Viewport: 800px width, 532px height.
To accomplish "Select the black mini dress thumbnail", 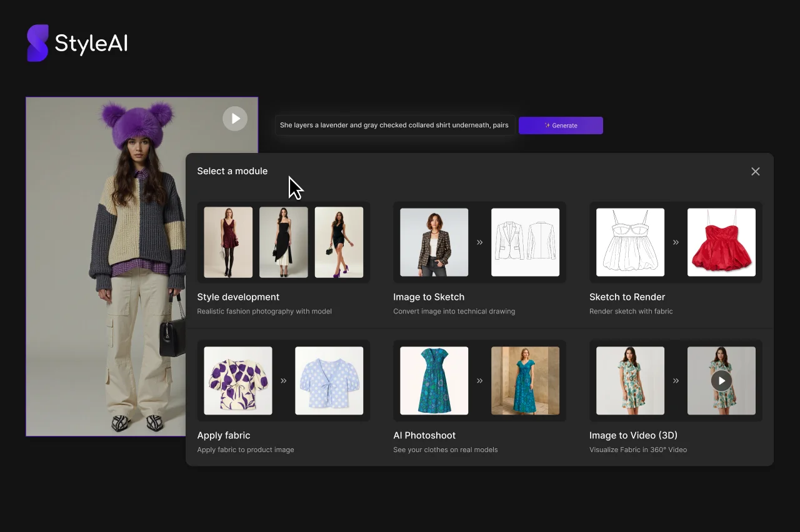I will coord(339,242).
